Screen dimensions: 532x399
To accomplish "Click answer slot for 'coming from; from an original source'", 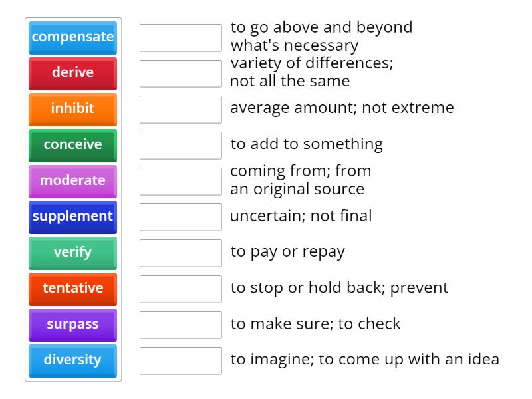I will click(x=180, y=181).
